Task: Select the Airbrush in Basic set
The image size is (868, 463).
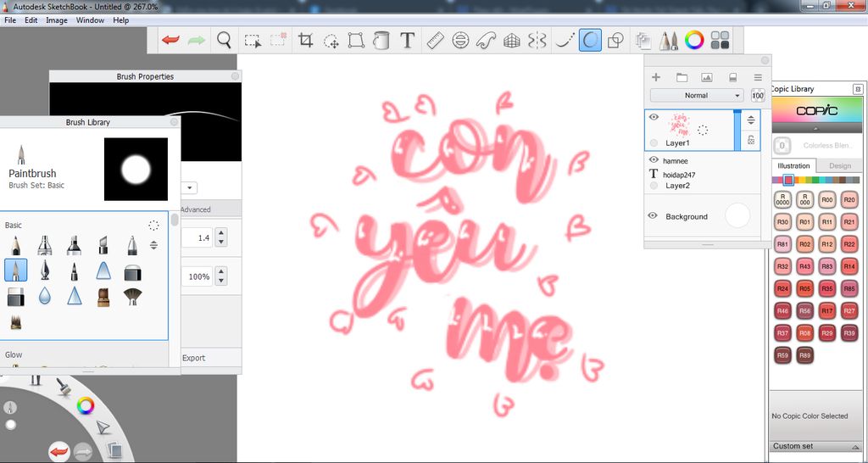Action: [45, 245]
